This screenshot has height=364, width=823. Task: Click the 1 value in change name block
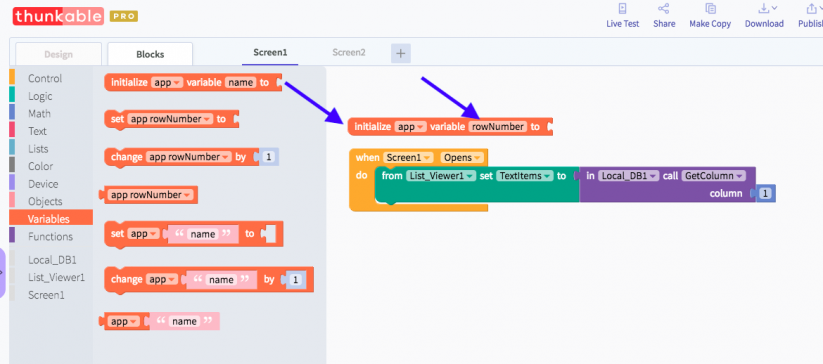[296, 280]
